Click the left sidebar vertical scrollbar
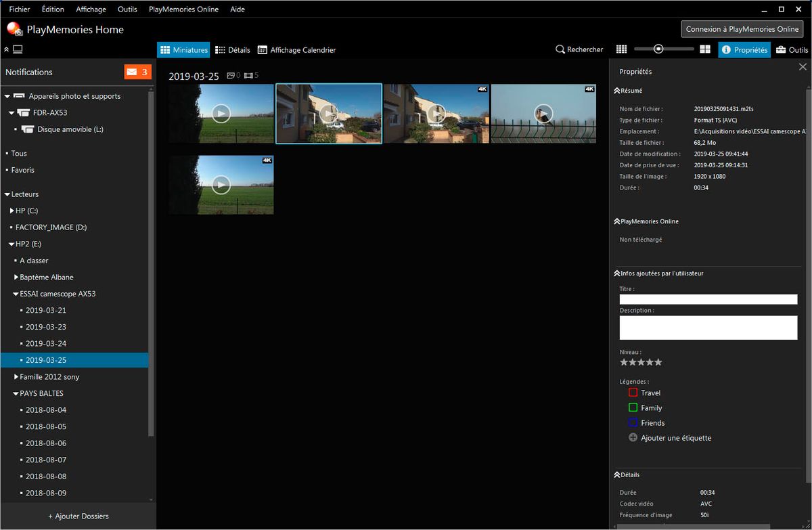Image resolution: width=812 pixels, height=530 pixels. [x=152, y=264]
